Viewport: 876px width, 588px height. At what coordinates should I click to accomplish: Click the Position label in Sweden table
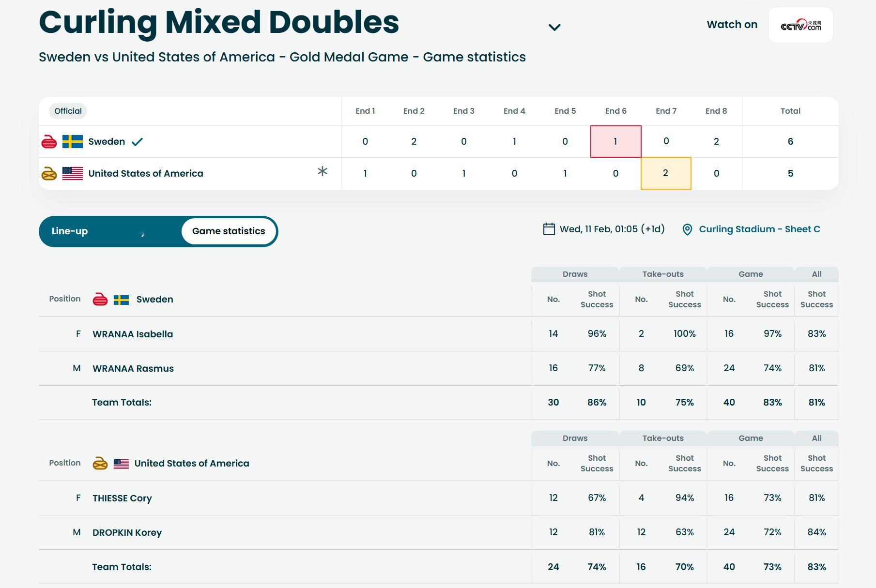64,299
